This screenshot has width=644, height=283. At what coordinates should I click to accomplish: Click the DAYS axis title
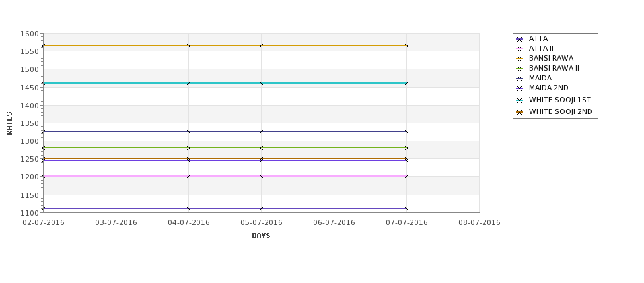click(261, 236)
